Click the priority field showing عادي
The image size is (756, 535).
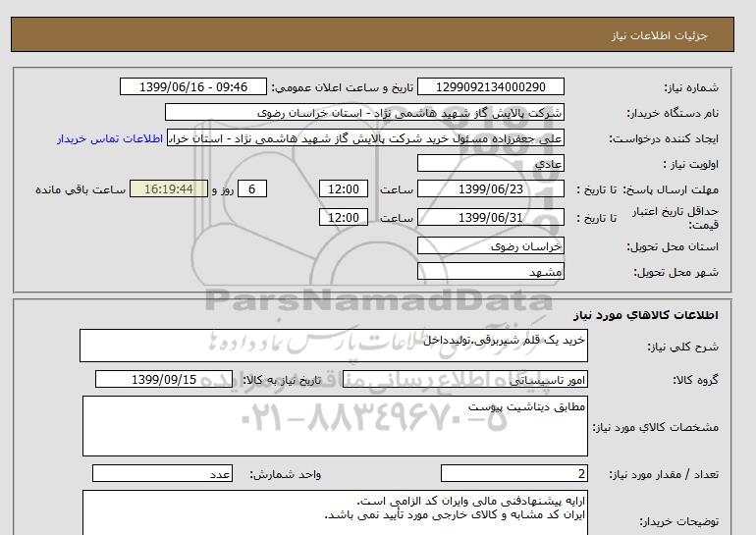490,163
